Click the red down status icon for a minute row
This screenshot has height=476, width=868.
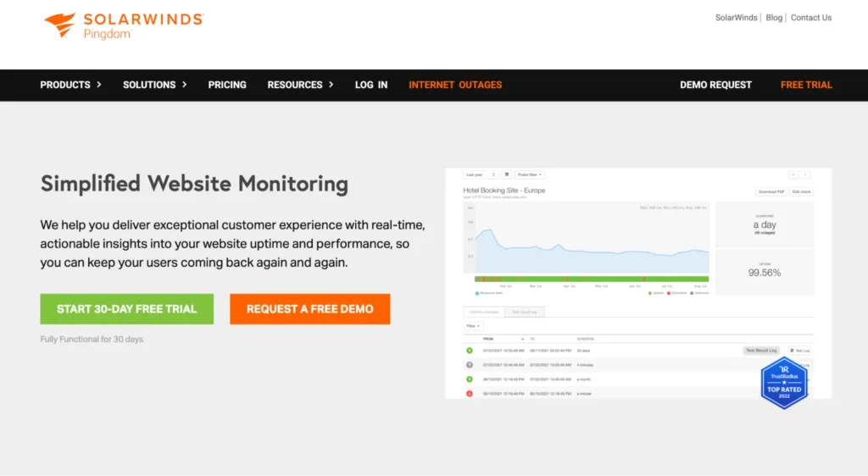click(470, 394)
